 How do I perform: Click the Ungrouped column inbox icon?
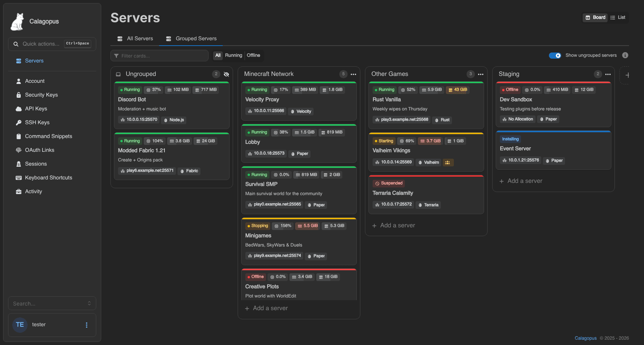118,74
